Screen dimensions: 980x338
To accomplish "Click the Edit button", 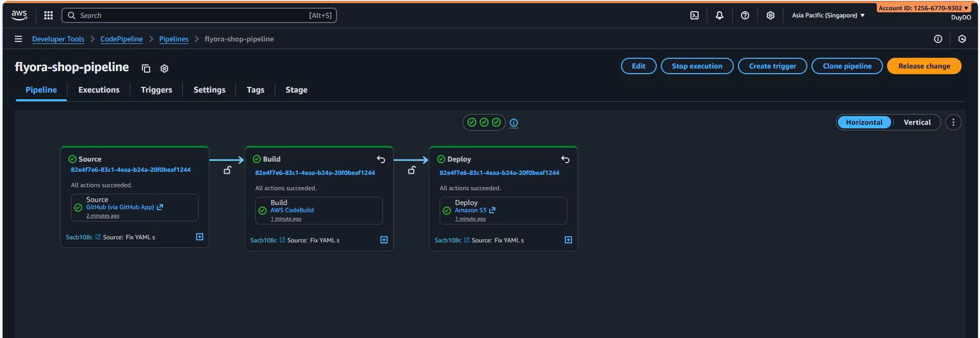I will (x=638, y=66).
